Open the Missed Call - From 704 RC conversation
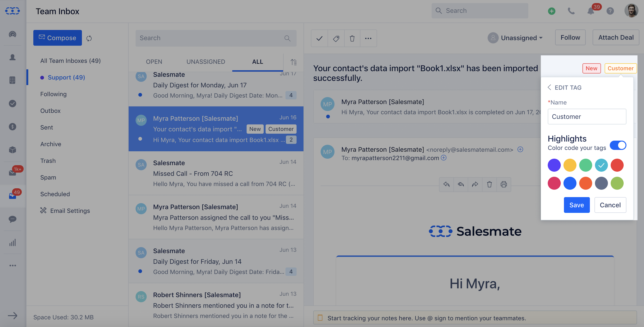This screenshot has height=327, width=644. click(216, 173)
